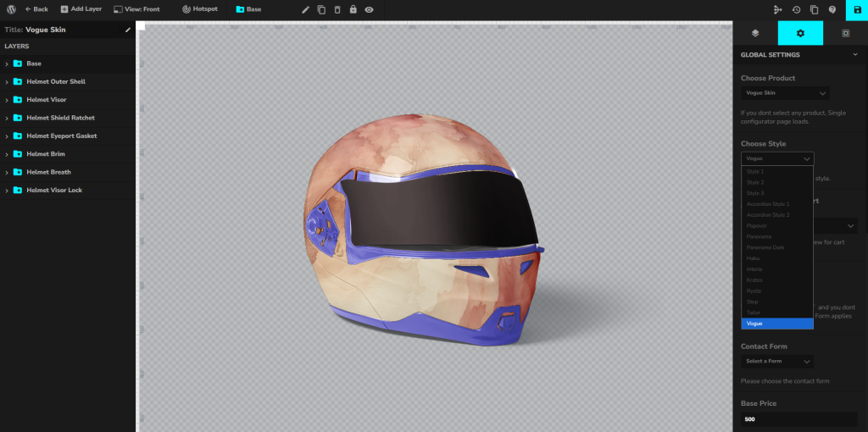
Task: Expand the Helmet Visor layer
Action: 7,100
